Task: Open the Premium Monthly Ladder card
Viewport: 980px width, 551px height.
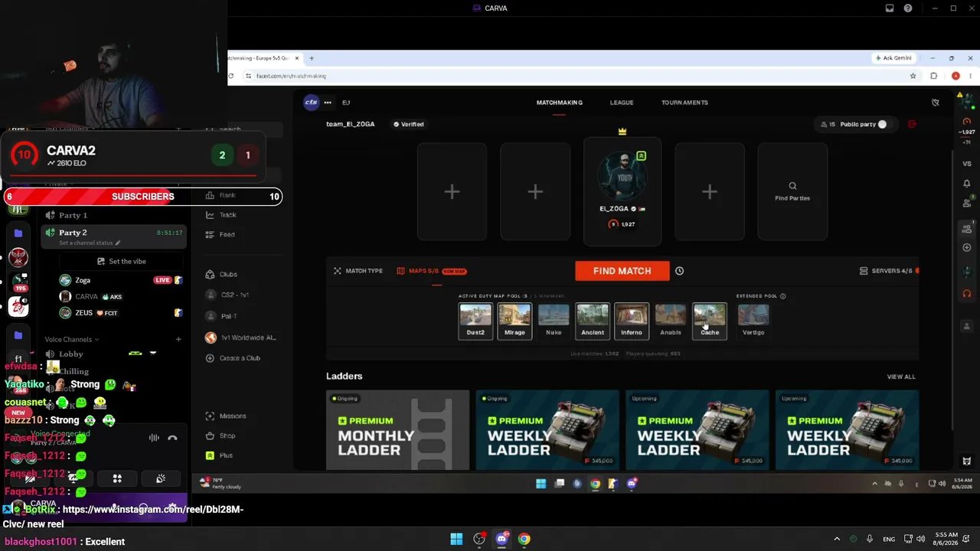Action: click(397, 430)
